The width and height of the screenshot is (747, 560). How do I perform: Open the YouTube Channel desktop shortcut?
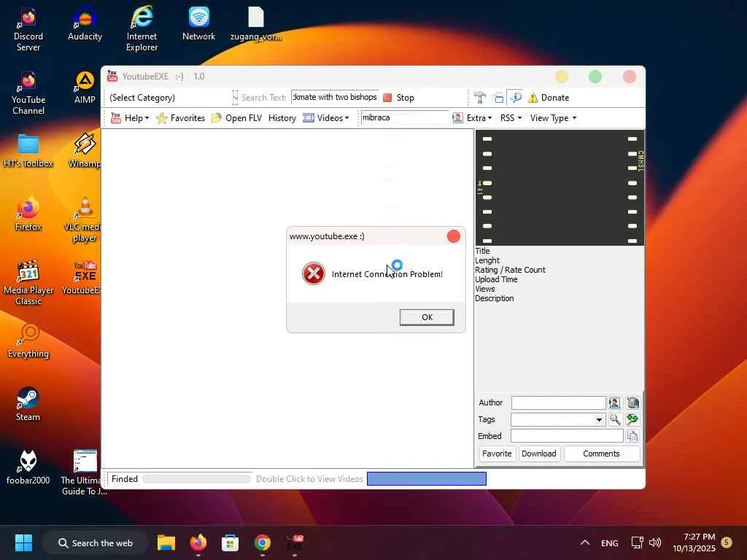click(28, 93)
